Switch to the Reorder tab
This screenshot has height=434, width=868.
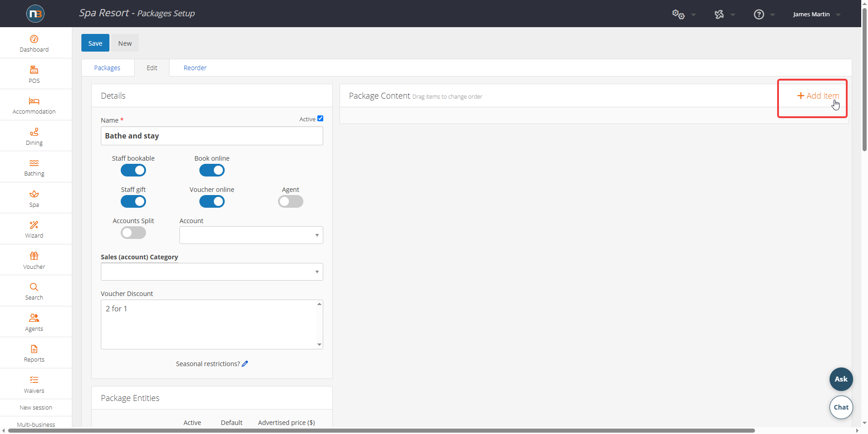(x=195, y=68)
